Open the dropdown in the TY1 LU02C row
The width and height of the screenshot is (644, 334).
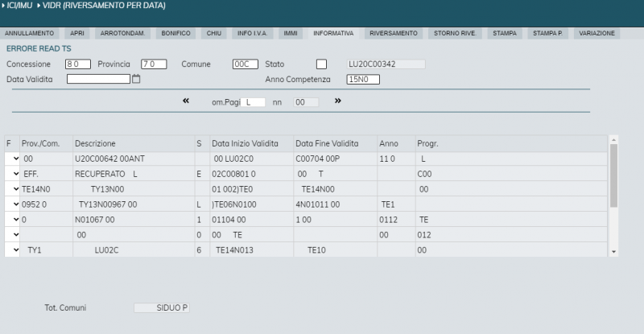click(x=15, y=250)
